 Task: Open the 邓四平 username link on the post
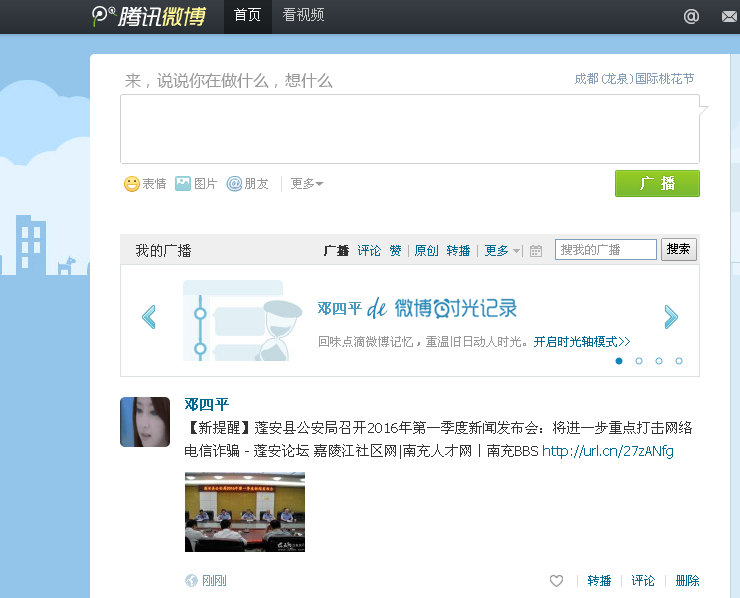(206, 404)
